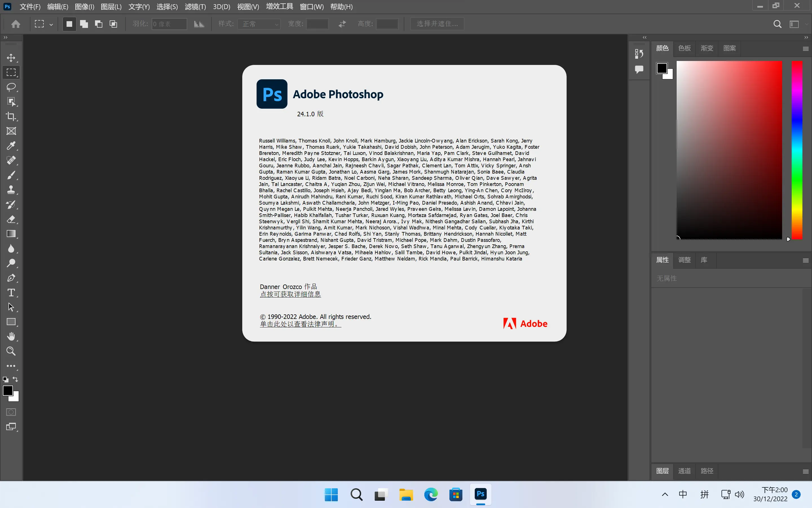This screenshot has width=812, height=508.
Task: Select the Gradient tool
Action: point(11,234)
